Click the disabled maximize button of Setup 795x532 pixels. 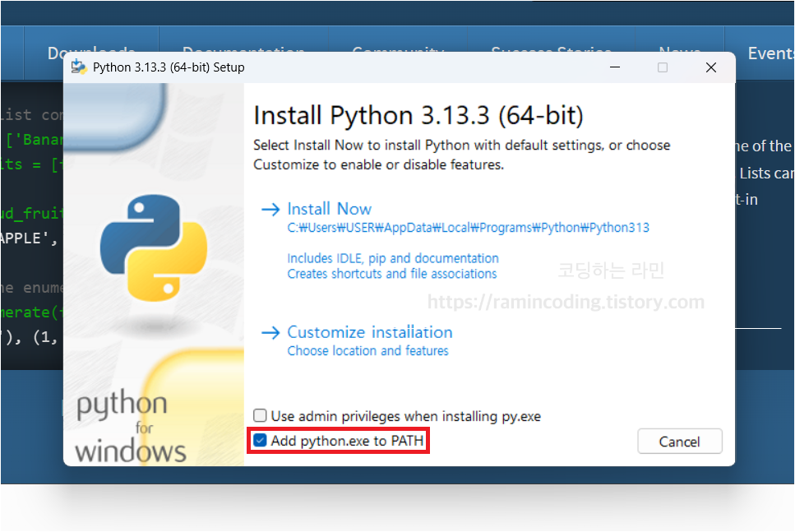point(662,67)
